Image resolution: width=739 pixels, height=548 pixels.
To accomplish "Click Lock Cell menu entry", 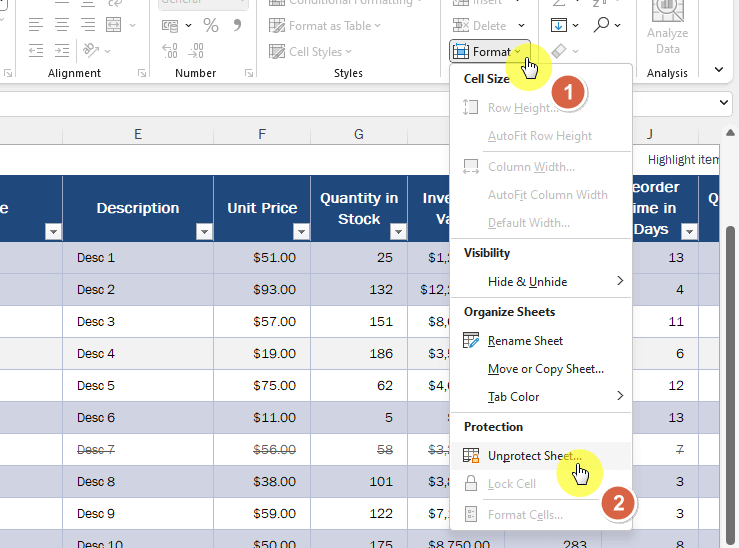I will click(x=541, y=484).
